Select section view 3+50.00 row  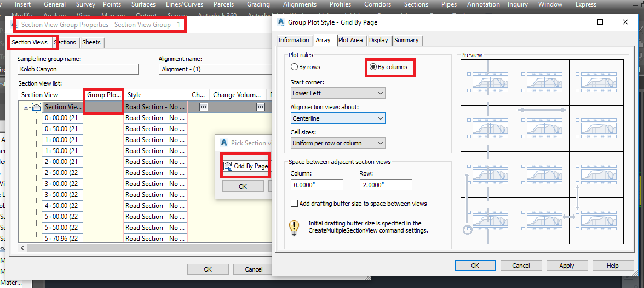61,195
